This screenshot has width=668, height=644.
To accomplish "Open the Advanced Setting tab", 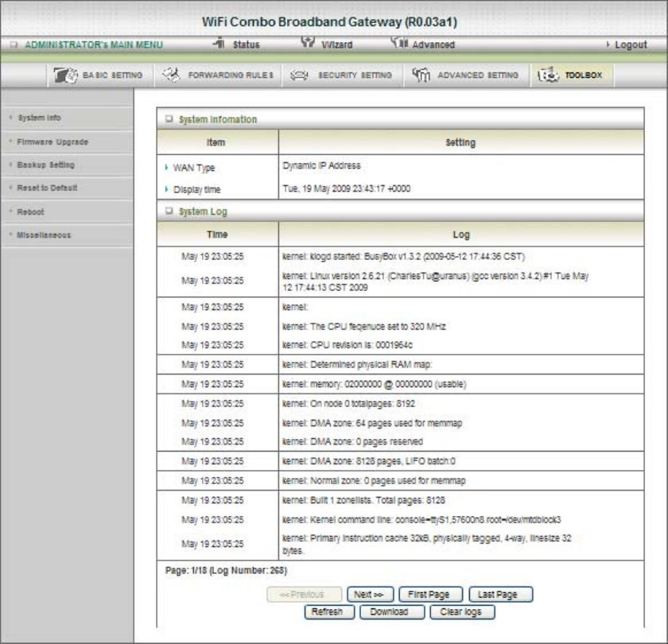I will coord(478,75).
